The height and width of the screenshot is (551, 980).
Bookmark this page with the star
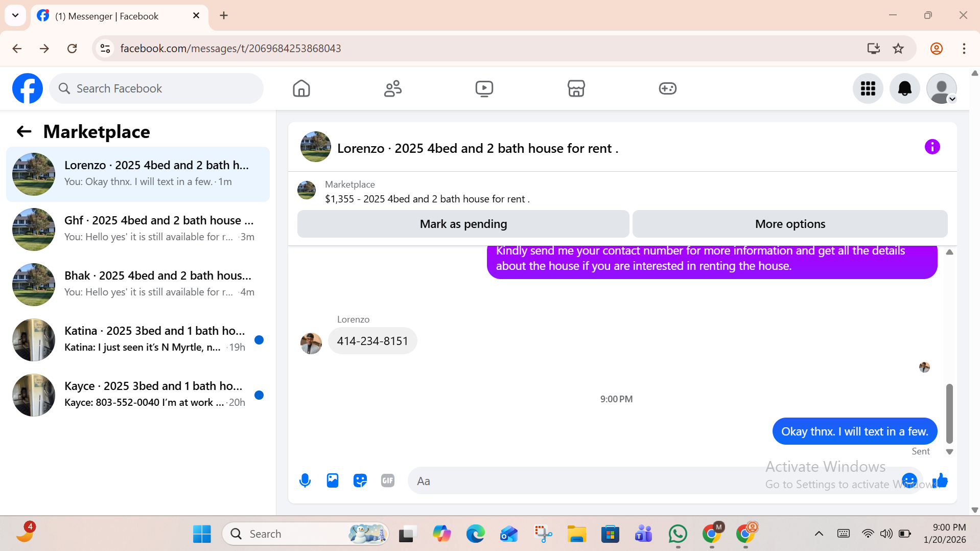coord(898,49)
